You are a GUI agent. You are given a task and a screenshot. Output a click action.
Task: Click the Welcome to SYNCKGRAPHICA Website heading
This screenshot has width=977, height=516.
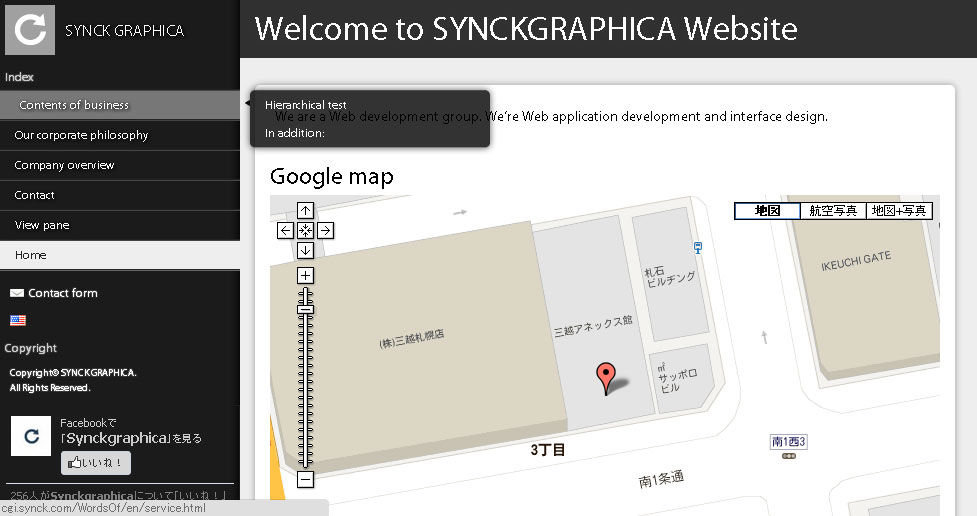click(x=526, y=29)
